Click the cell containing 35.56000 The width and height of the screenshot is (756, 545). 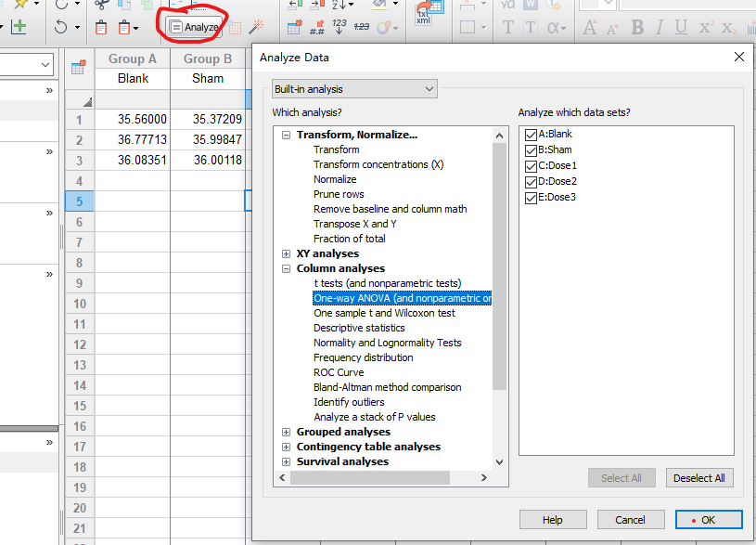[133, 119]
